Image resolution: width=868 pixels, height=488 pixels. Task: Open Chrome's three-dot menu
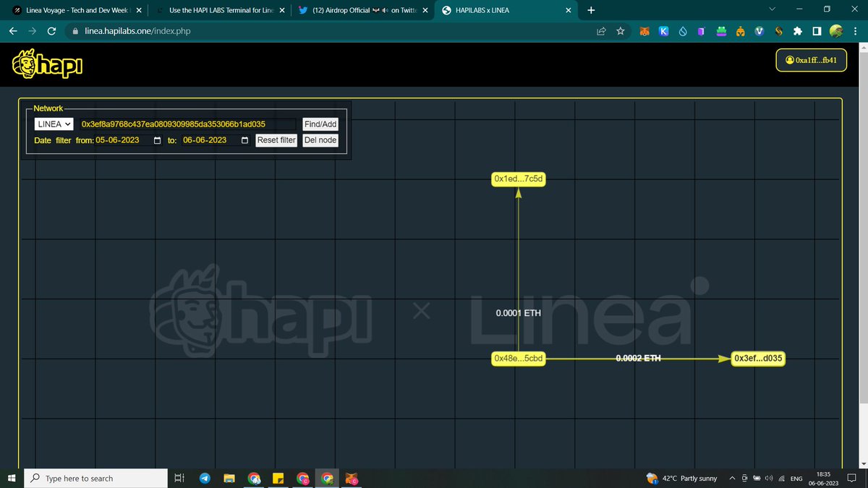[x=855, y=32]
